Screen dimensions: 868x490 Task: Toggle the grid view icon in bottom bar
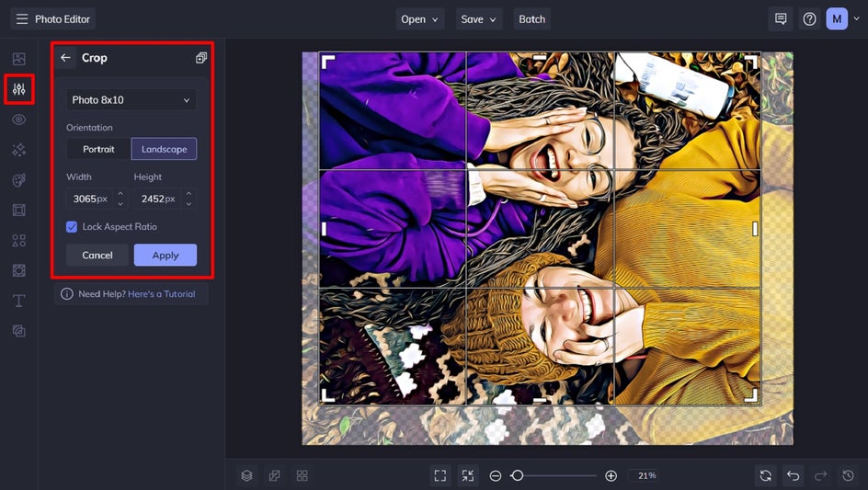click(x=302, y=475)
